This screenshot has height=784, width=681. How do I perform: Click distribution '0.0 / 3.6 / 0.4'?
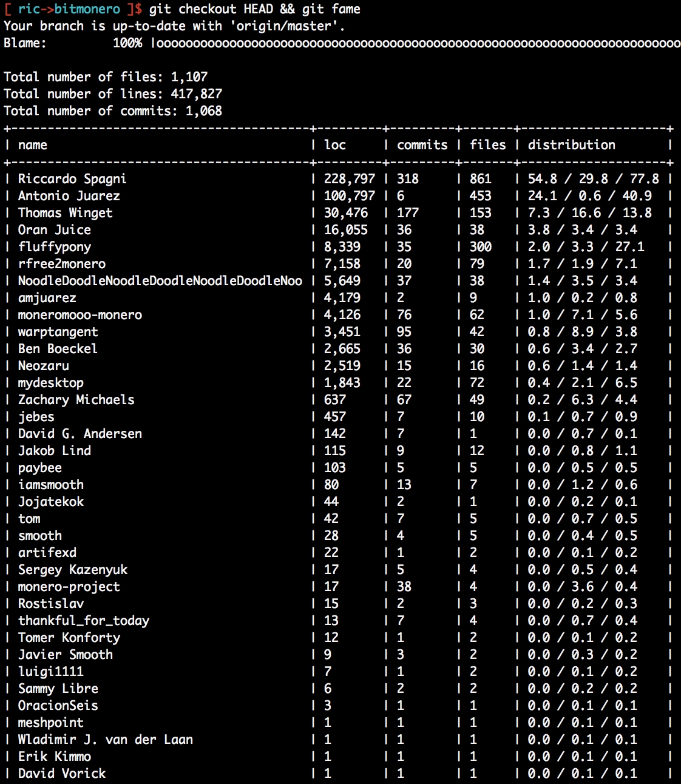583,587
